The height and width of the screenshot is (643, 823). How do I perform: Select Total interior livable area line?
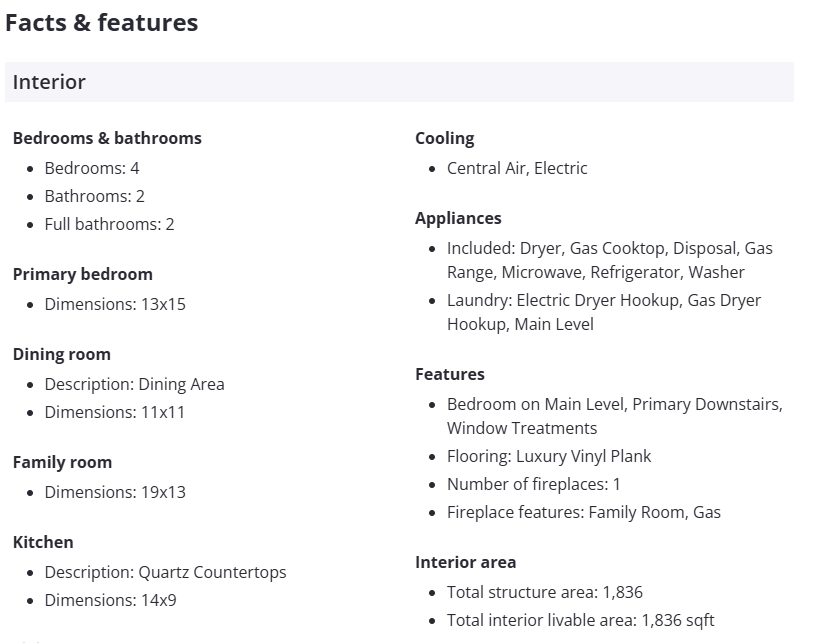pyautogui.click(x=580, y=620)
